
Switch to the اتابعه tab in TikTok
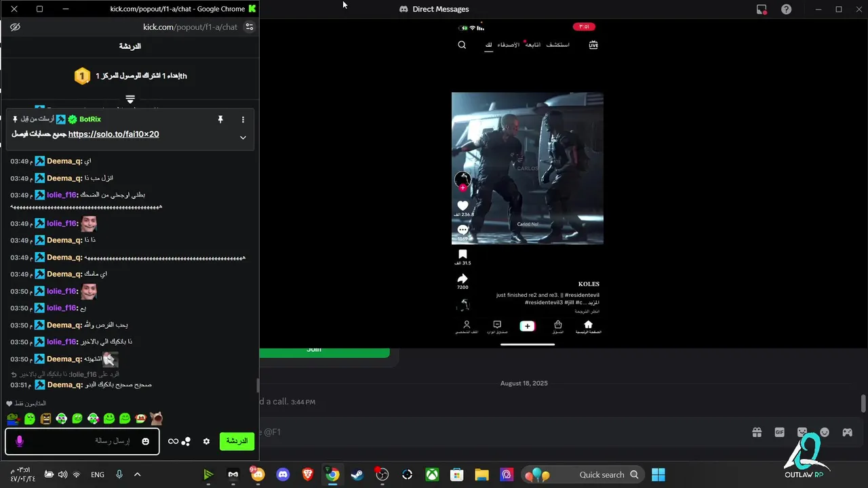pos(534,45)
